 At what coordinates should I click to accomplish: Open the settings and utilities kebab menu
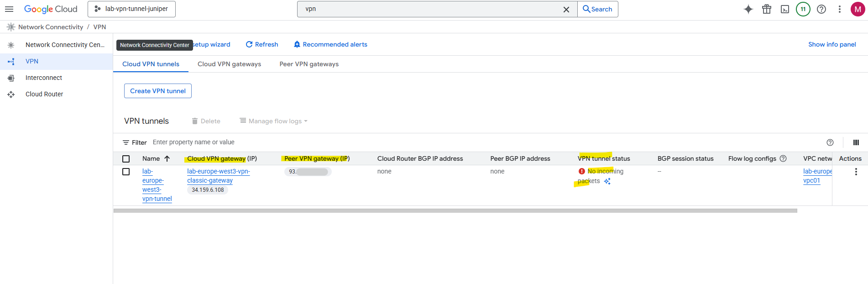coord(840,9)
